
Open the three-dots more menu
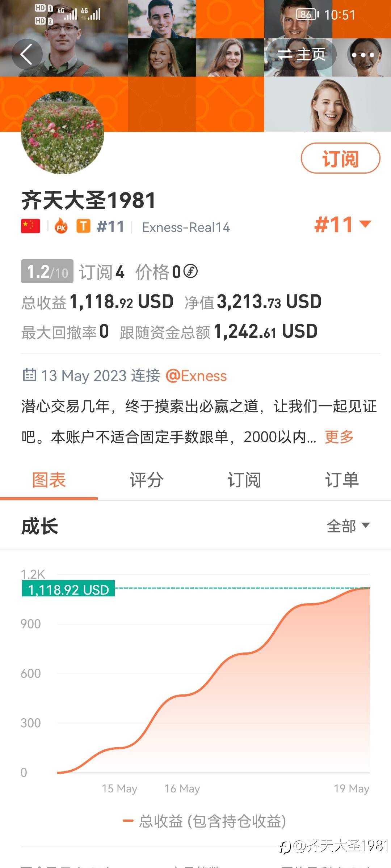[x=363, y=55]
